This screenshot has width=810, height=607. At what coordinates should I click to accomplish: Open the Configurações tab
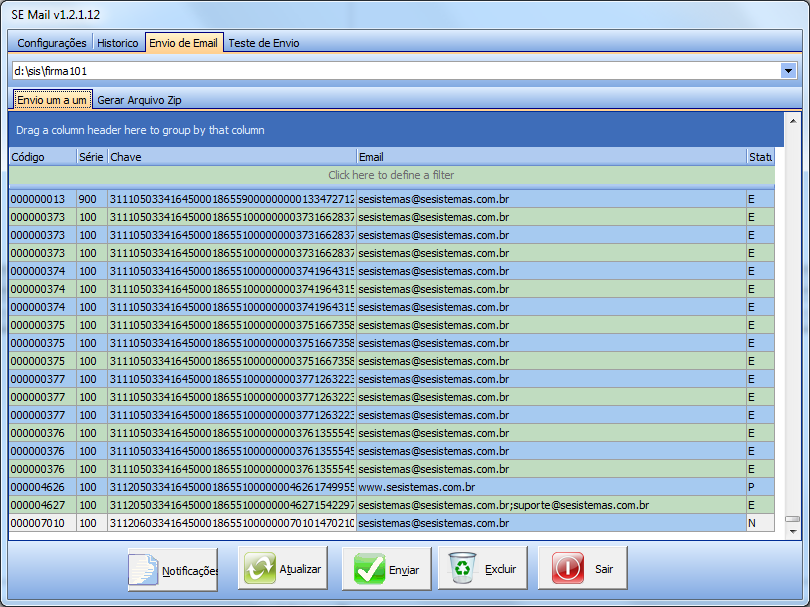(52, 43)
